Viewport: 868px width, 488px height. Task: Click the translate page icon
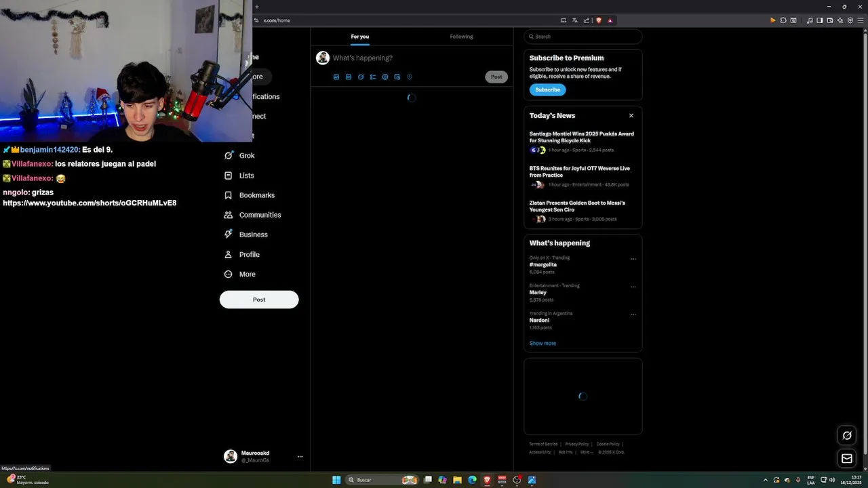pyautogui.click(x=575, y=20)
